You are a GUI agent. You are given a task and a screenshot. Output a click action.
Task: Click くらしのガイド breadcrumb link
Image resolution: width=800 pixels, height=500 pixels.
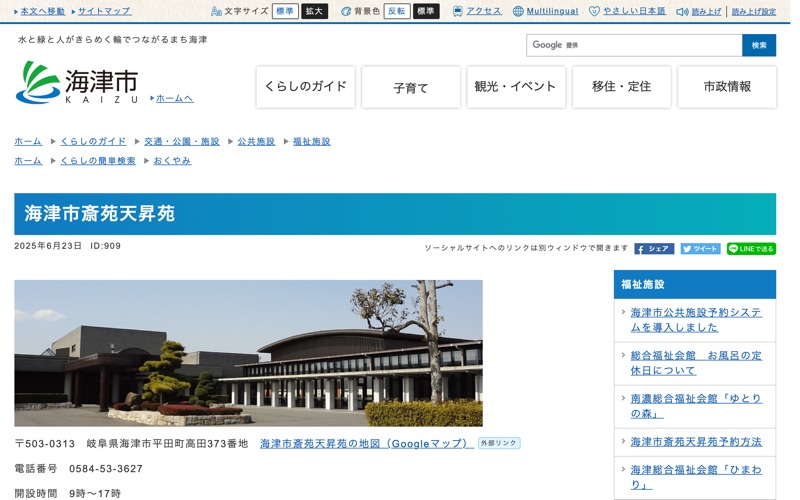(x=93, y=141)
